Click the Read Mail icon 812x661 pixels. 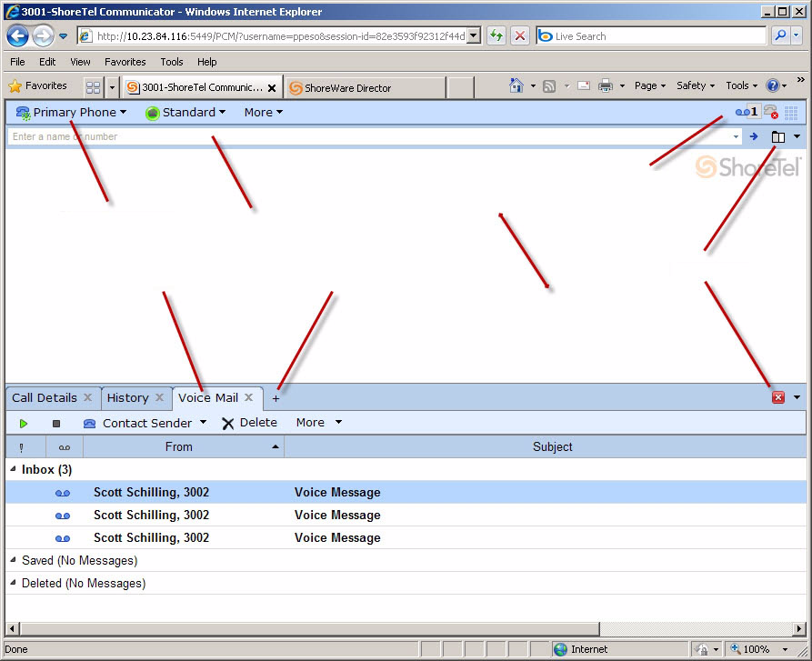(x=584, y=85)
